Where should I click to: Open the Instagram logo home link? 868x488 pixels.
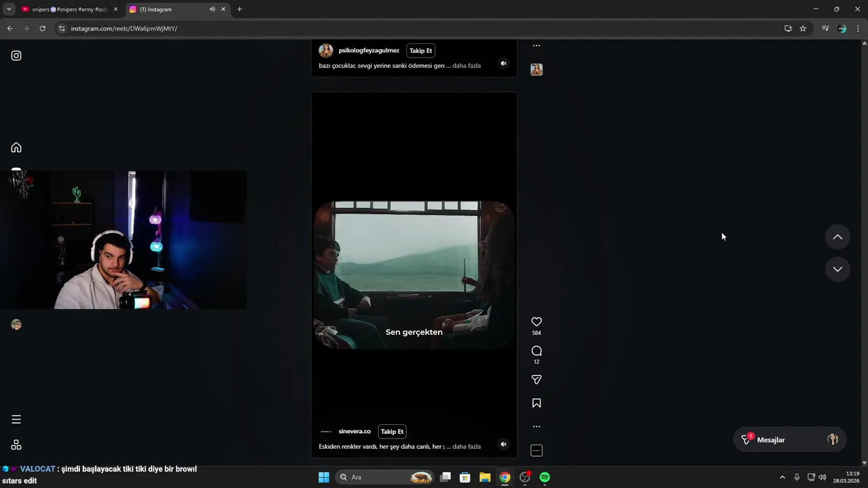tap(16, 56)
